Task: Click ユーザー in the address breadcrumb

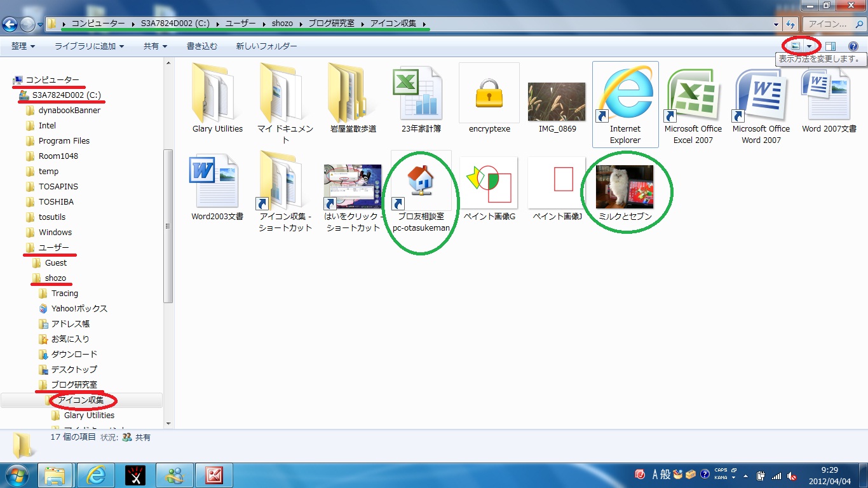Action: point(241,24)
